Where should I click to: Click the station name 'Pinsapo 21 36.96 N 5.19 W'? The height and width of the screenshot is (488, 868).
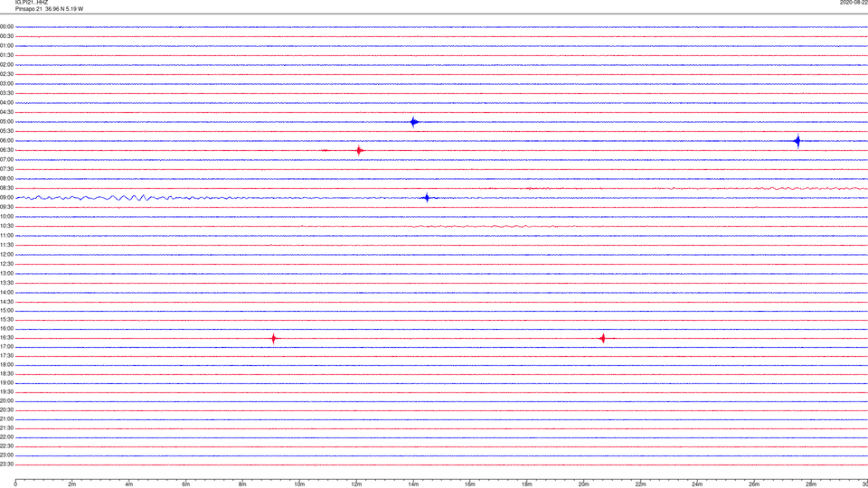(49, 9)
